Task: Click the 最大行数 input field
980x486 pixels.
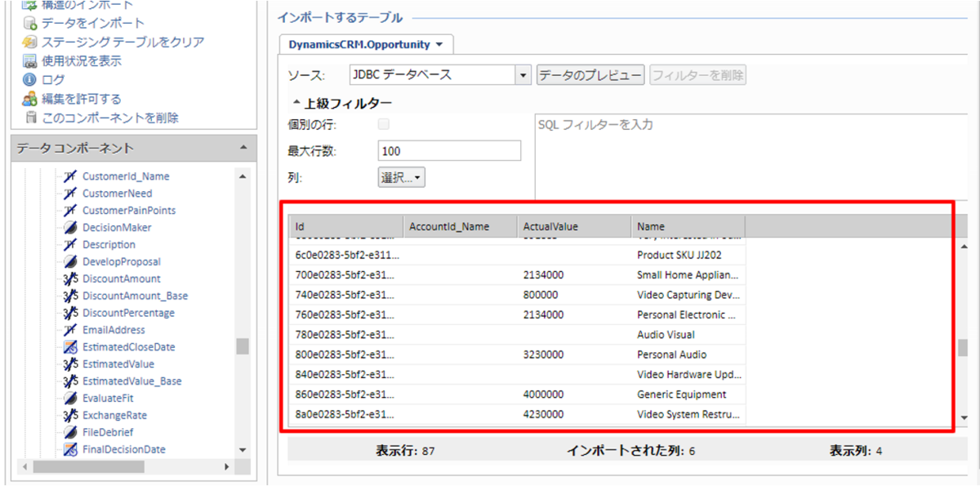Action: [x=450, y=151]
